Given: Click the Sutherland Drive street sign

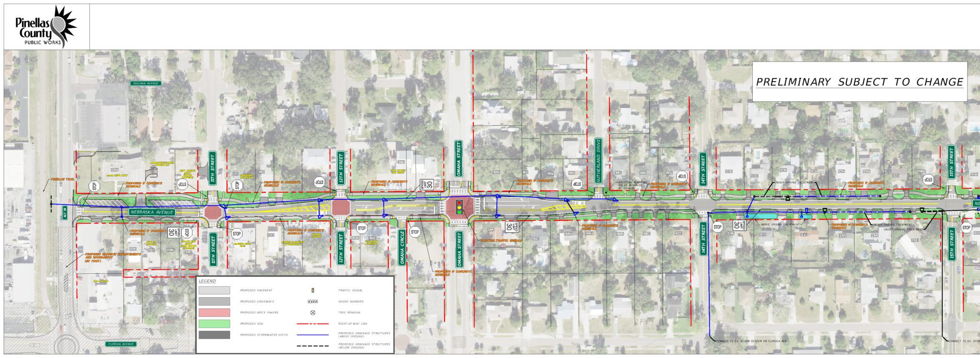Looking at the screenshot, I should click(598, 161).
